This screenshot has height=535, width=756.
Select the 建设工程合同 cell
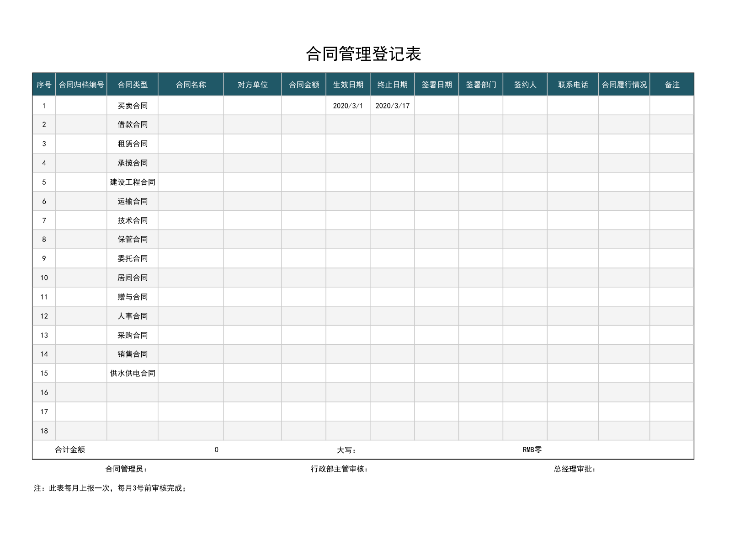click(x=133, y=182)
